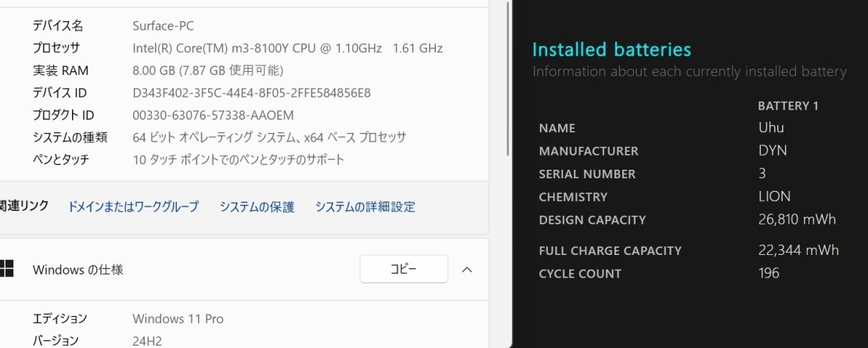The width and height of the screenshot is (868, 348).
Task: Click the 関連リンク label
Action: coord(23,206)
